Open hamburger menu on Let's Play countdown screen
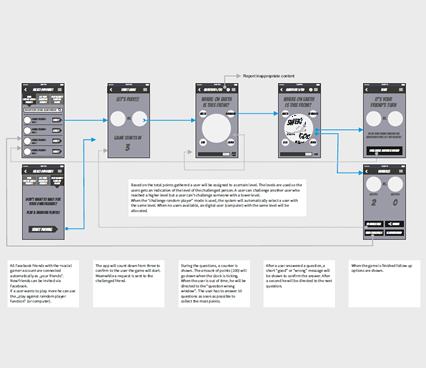Image resolution: width=426 pixels, height=368 pixels. [x=145, y=89]
